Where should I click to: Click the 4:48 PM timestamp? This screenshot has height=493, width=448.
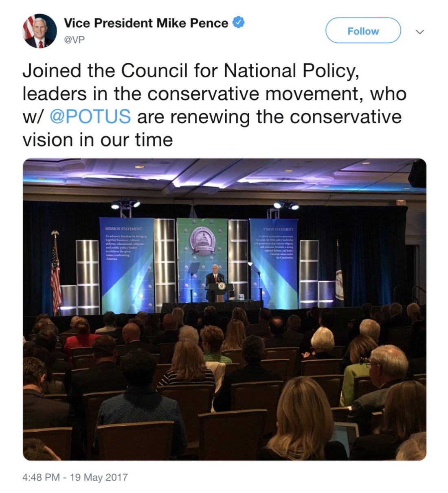(x=40, y=477)
